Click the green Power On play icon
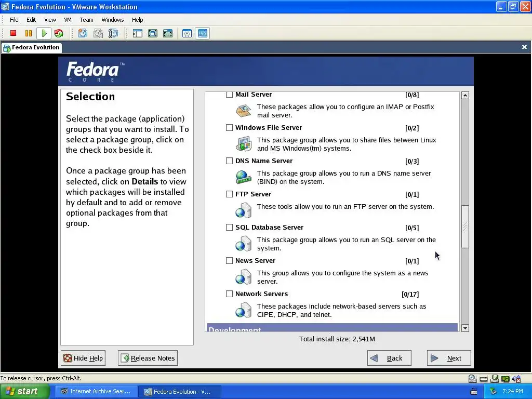Screen dimensions: 532x399 (44, 33)
